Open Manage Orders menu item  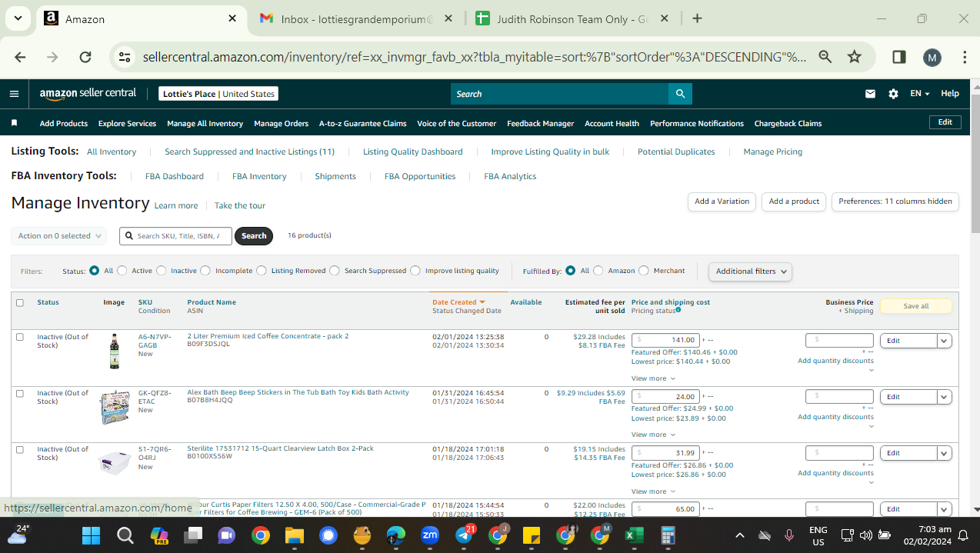[x=281, y=123]
